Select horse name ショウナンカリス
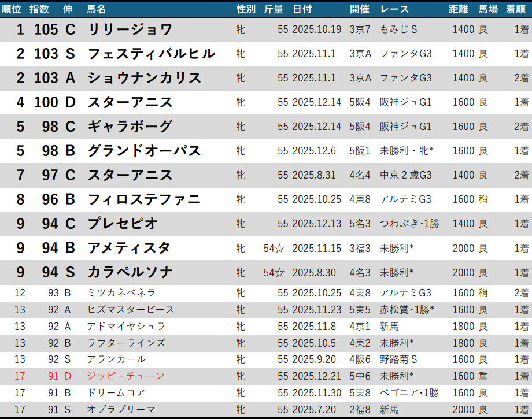 145,78
